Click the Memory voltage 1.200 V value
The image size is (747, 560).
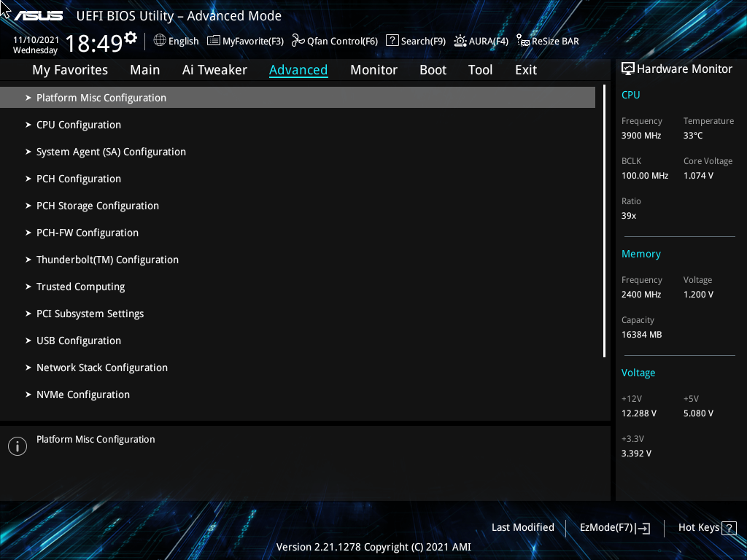698,295
